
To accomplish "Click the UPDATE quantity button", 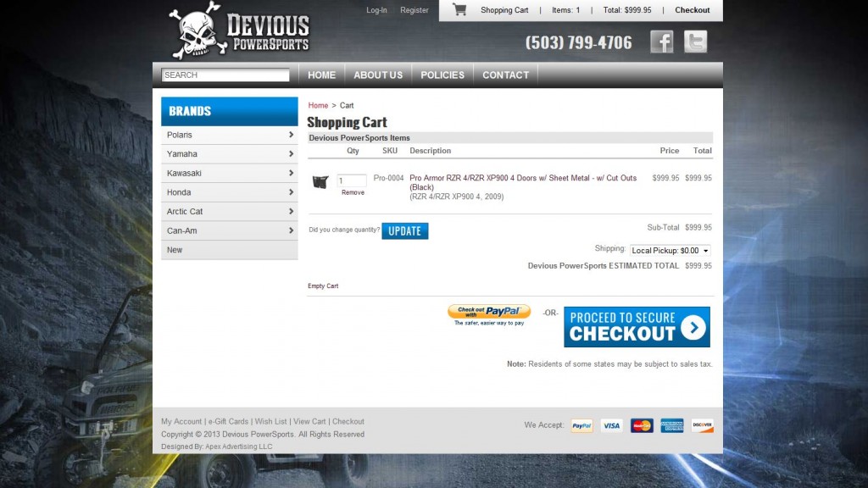I will click(x=405, y=230).
